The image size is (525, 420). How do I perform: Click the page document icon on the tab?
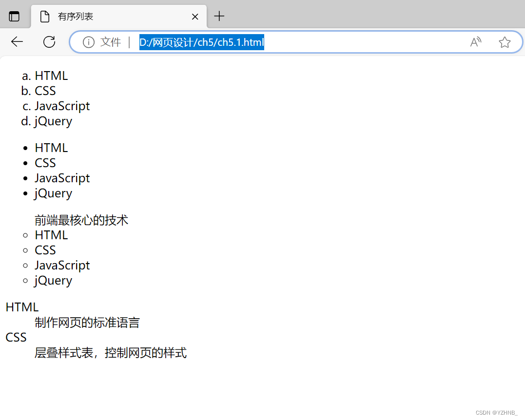44,16
